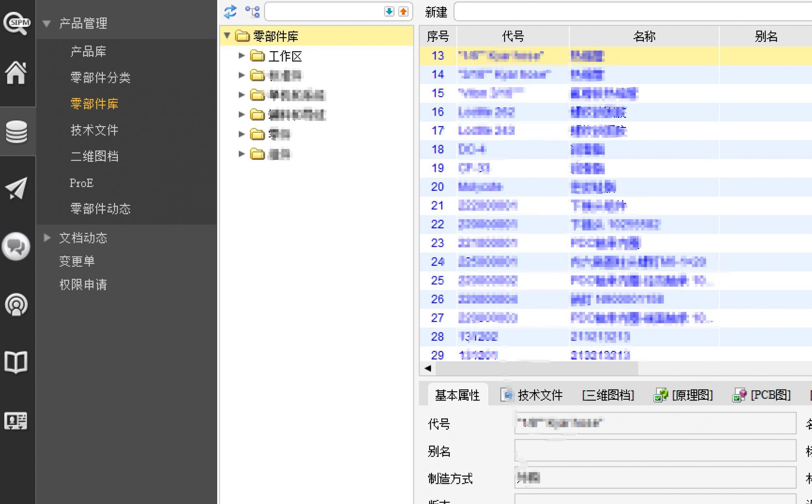
Task: Click the blue down arrow search button
Action: [389, 11]
